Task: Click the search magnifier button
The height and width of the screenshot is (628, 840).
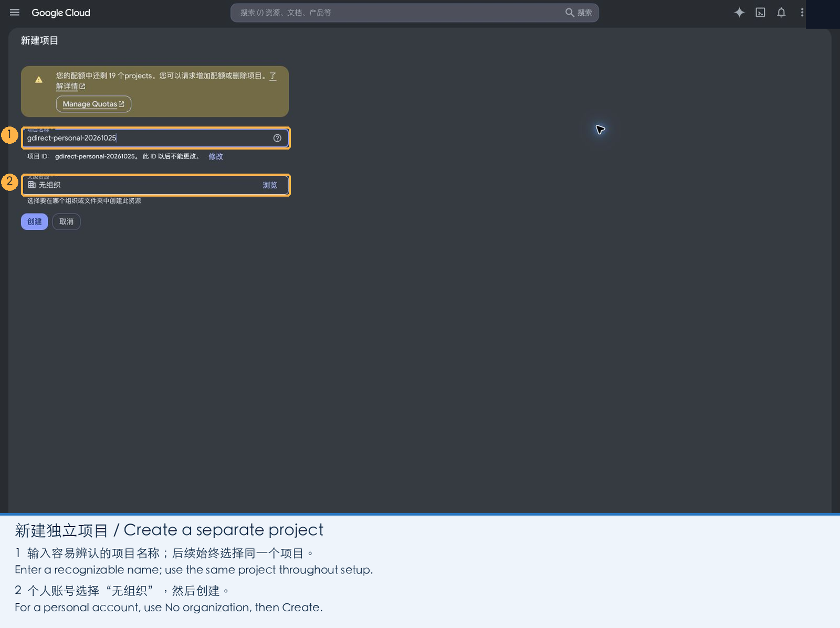Action: 579,13
